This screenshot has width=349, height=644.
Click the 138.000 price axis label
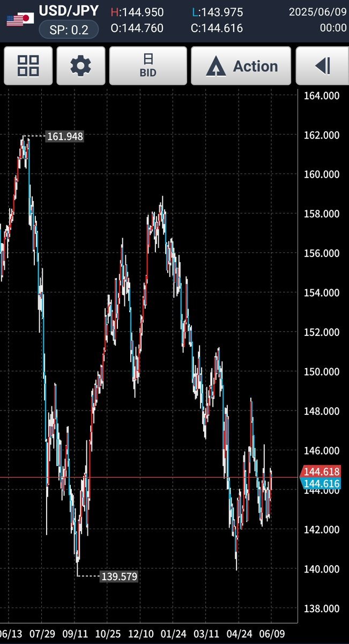[x=321, y=609]
